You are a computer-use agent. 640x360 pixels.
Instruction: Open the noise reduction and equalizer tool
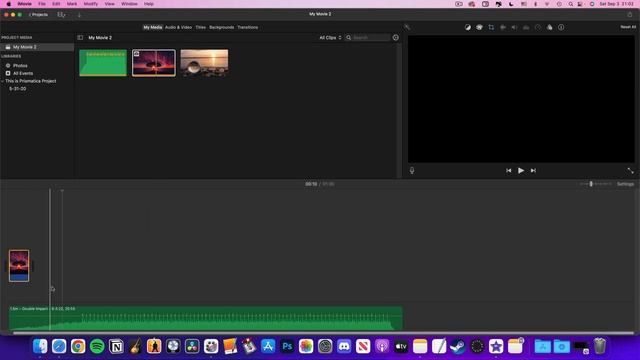526,27
